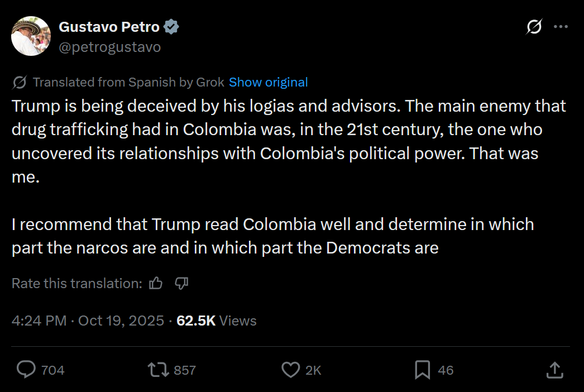Open the Gustavo Petro display name link
Screen dimensions: 584x392
[x=109, y=27]
